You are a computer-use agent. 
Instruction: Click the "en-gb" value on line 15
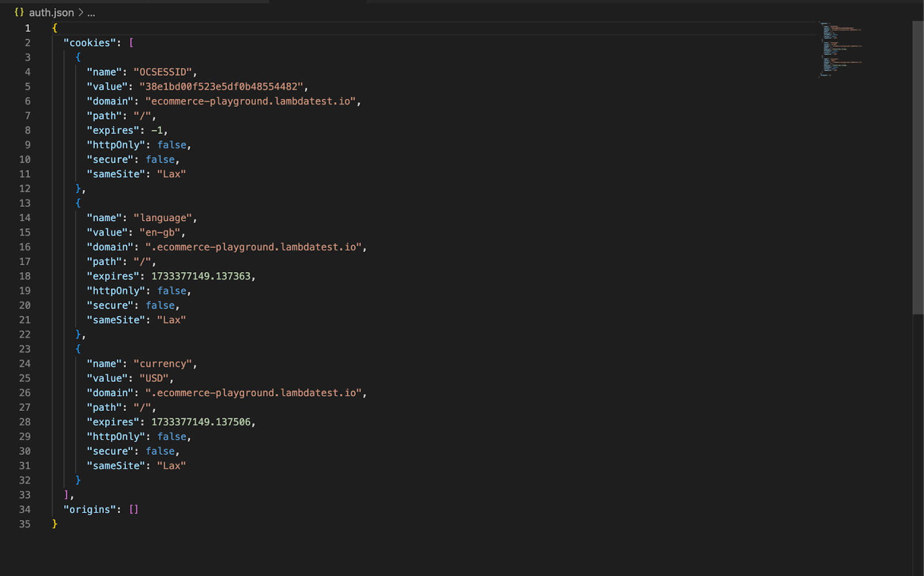(x=161, y=232)
